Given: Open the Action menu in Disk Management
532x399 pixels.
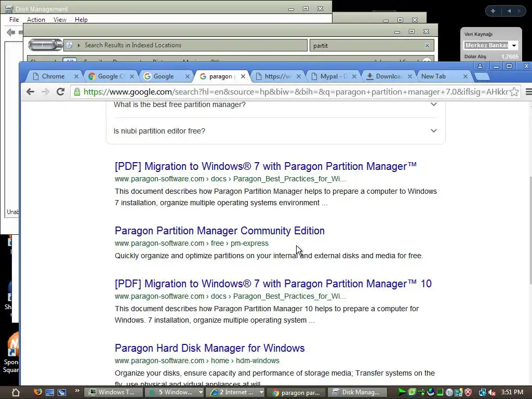Looking at the screenshot, I should point(36,20).
